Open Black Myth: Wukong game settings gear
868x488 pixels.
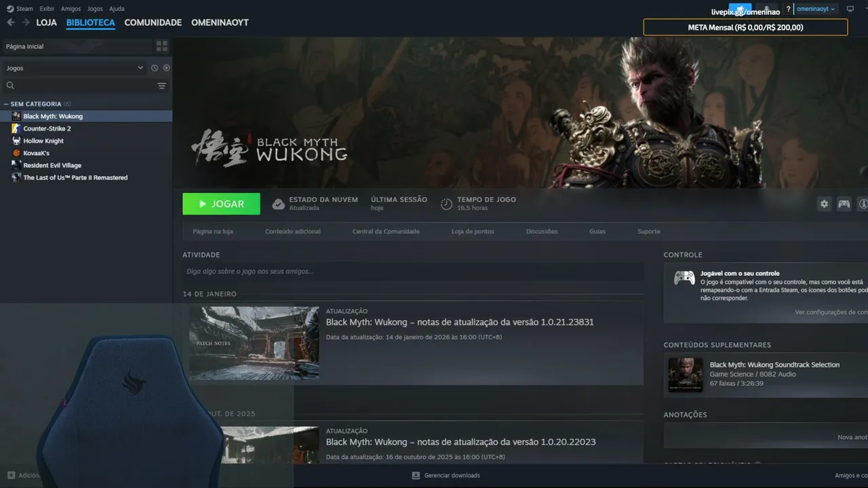824,204
